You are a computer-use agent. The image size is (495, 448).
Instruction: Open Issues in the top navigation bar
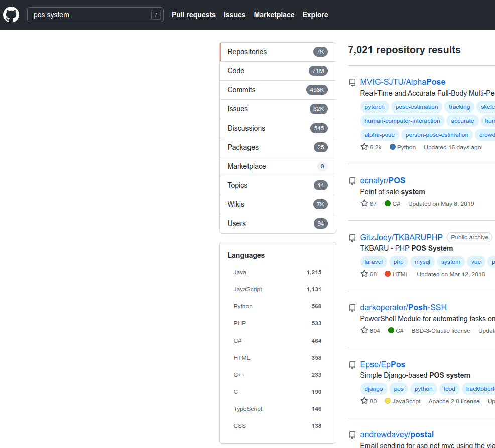(234, 15)
